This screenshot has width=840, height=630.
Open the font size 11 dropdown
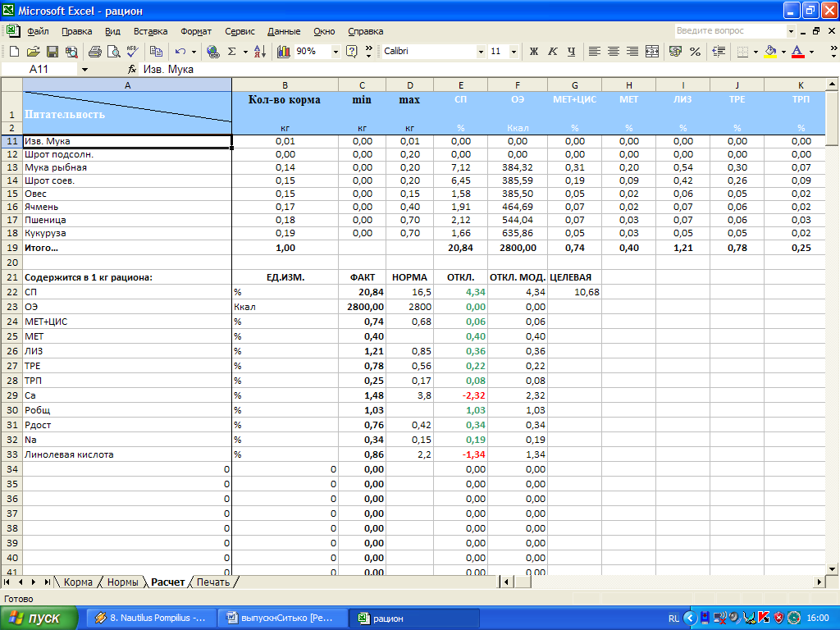pos(514,52)
